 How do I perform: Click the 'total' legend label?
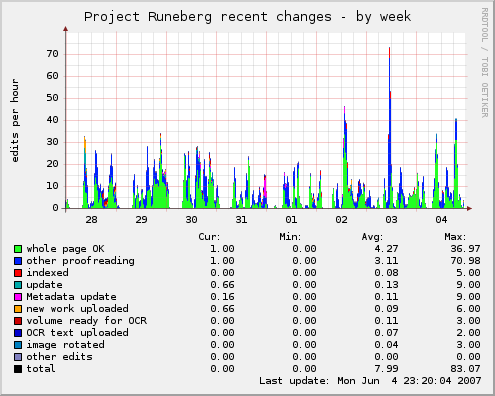coord(41,369)
